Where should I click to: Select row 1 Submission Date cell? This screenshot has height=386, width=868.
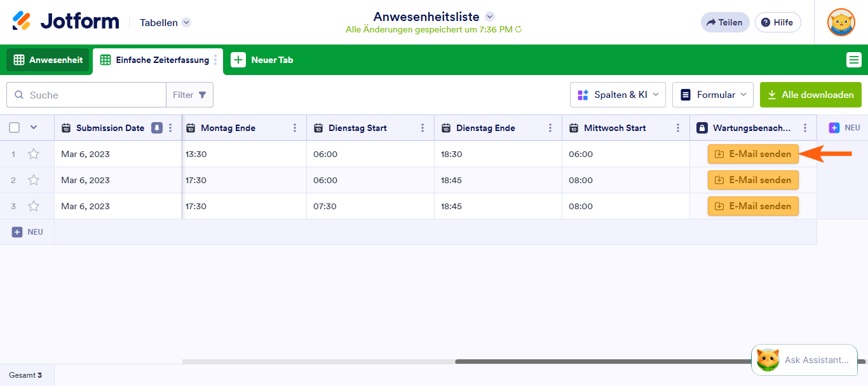coord(118,154)
